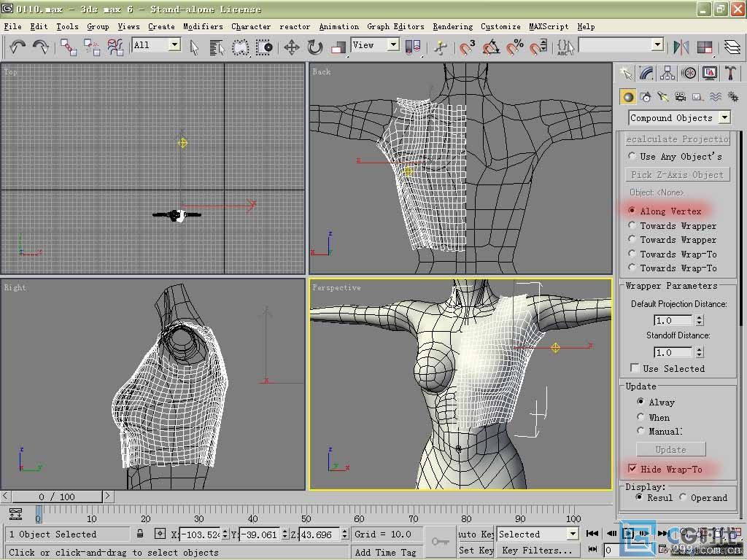This screenshot has height=560, width=747.
Task: Open the mini curve editor icon
Action: point(16,514)
